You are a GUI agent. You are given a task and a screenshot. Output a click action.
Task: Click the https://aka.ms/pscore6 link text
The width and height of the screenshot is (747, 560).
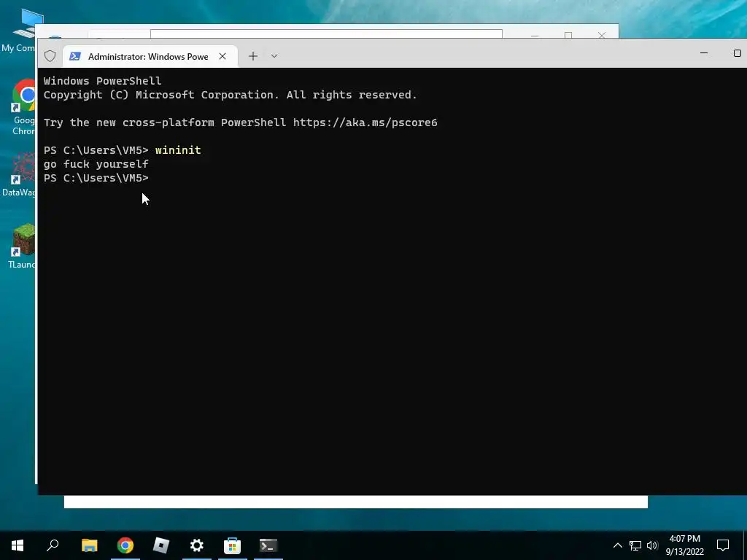point(365,122)
